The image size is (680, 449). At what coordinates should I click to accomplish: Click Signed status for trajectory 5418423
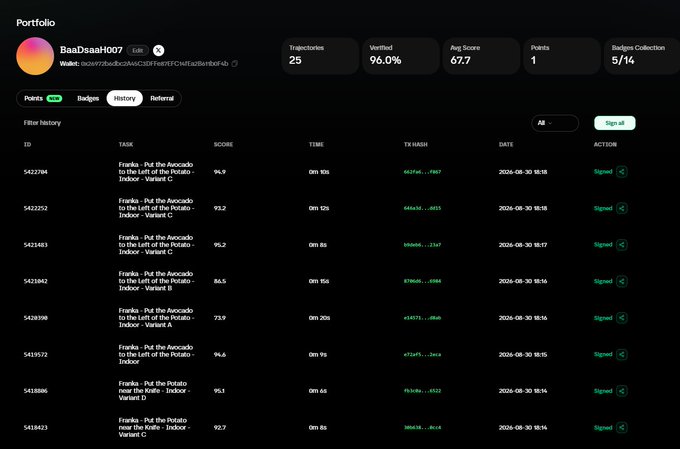(603, 428)
